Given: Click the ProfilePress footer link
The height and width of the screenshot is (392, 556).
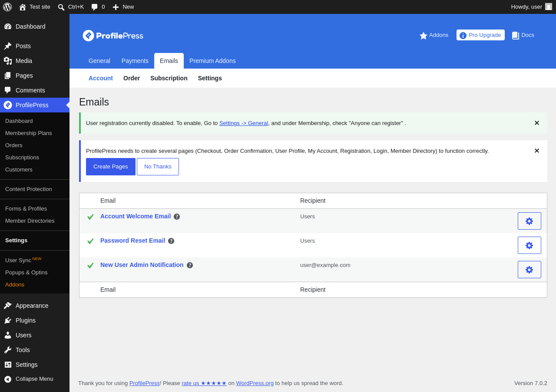Looking at the screenshot, I should coord(145,383).
